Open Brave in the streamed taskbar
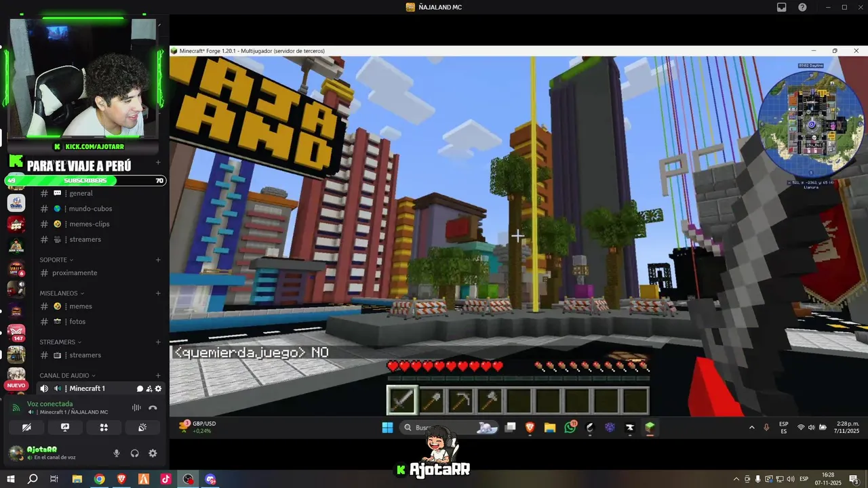 click(x=530, y=428)
